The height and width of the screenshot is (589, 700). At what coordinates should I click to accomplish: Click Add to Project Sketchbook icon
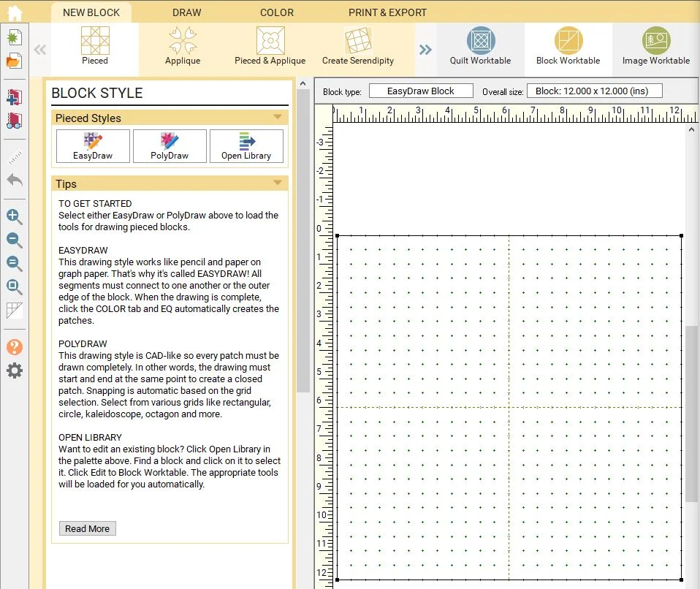click(x=15, y=97)
